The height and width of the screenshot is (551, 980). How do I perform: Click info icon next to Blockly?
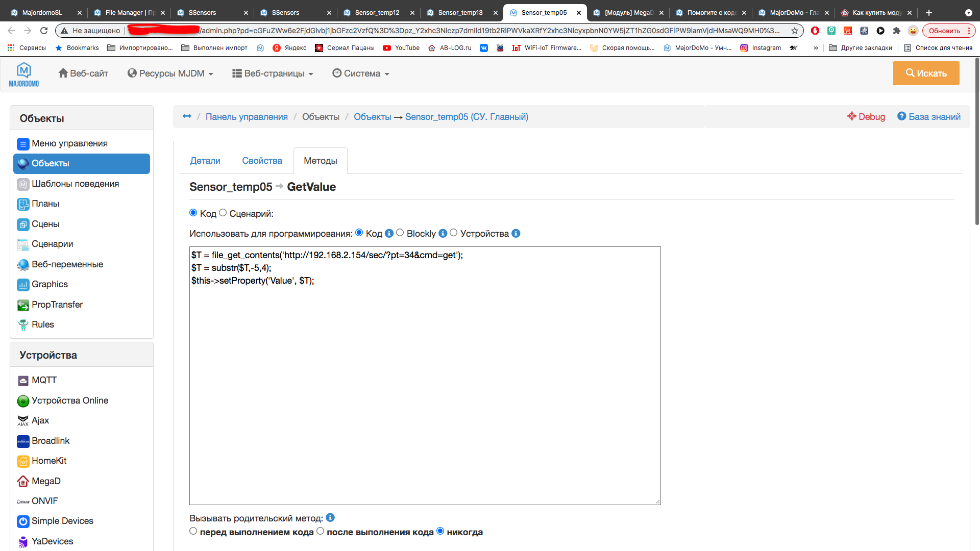click(x=443, y=234)
